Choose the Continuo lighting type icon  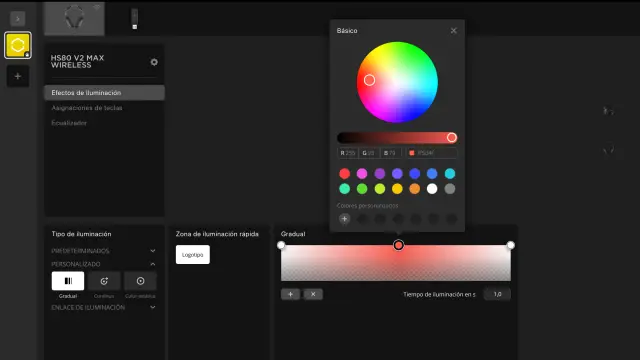[104, 281]
